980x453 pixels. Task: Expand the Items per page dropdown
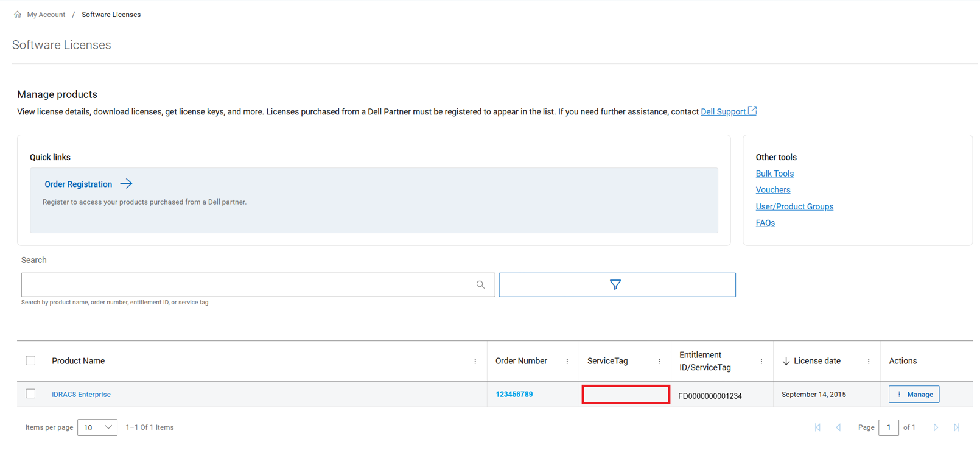coord(97,427)
